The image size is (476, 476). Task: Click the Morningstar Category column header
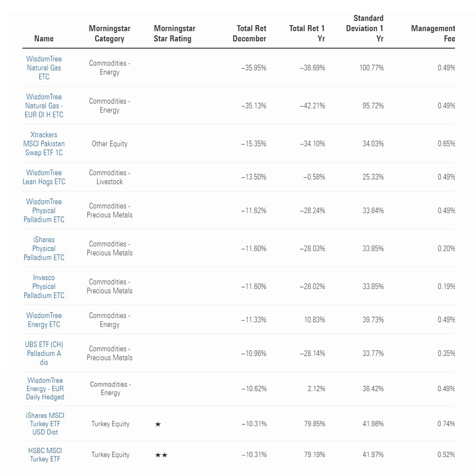(x=109, y=33)
